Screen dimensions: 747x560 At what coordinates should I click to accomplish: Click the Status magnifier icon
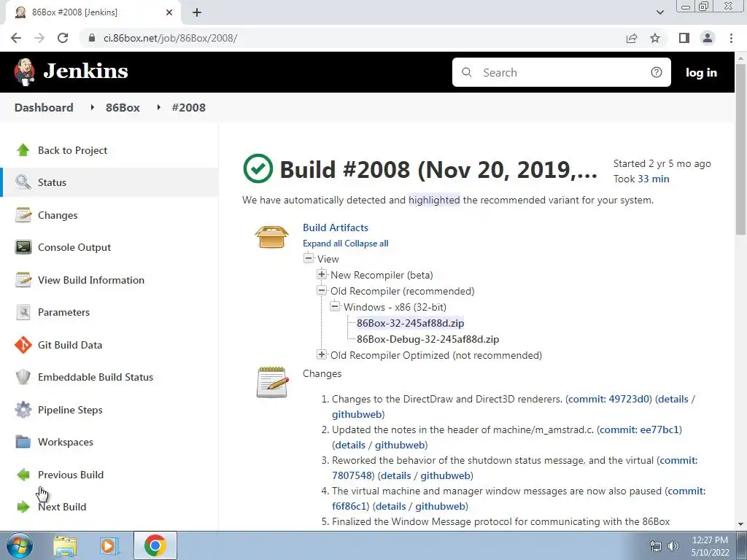coord(23,182)
